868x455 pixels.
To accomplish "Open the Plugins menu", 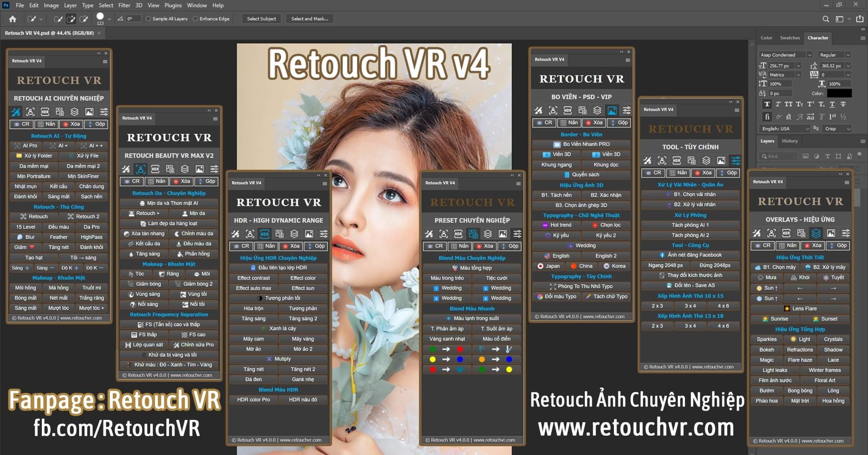I will coord(173,5).
